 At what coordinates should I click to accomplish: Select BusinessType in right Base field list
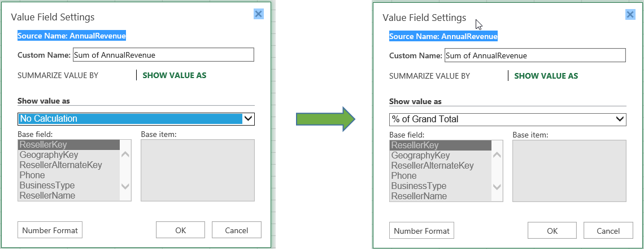419,186
